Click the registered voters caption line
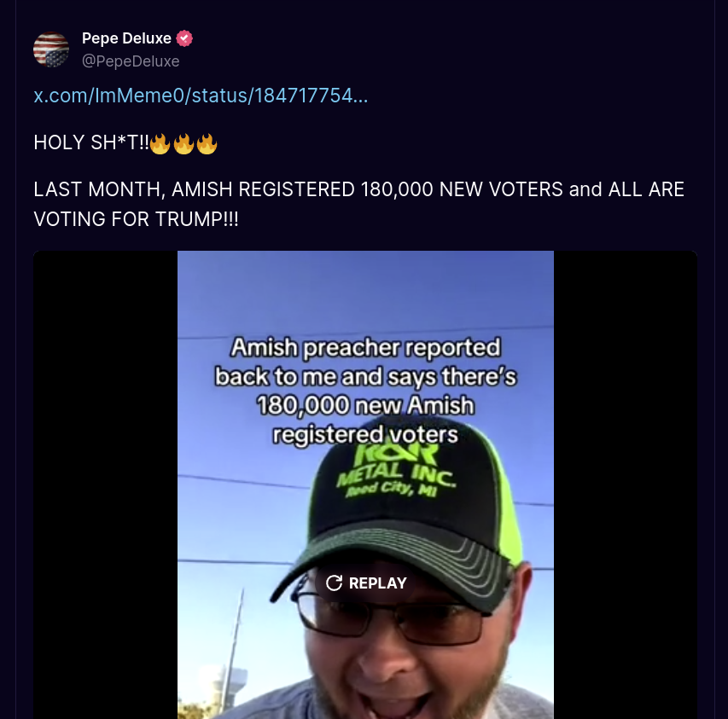Image resolution: width=728 pixels, height=719 pixels. click(366, 434)
